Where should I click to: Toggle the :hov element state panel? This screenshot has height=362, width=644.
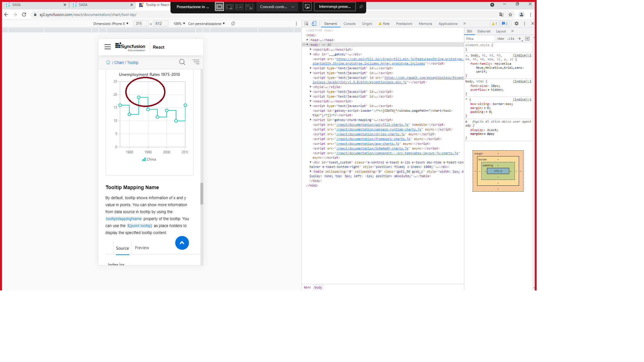[500, 39]
